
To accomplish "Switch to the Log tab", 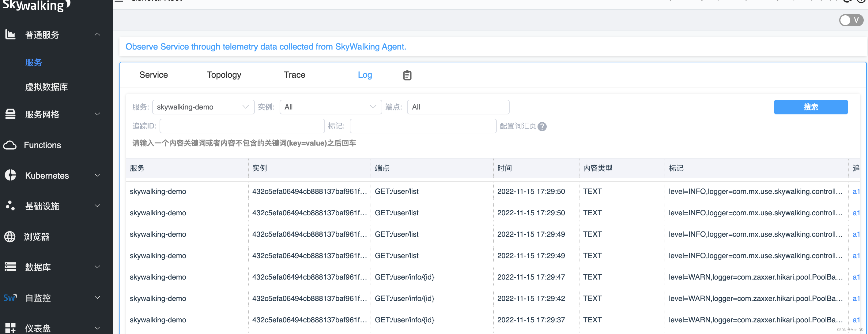I will pos(364,75).
